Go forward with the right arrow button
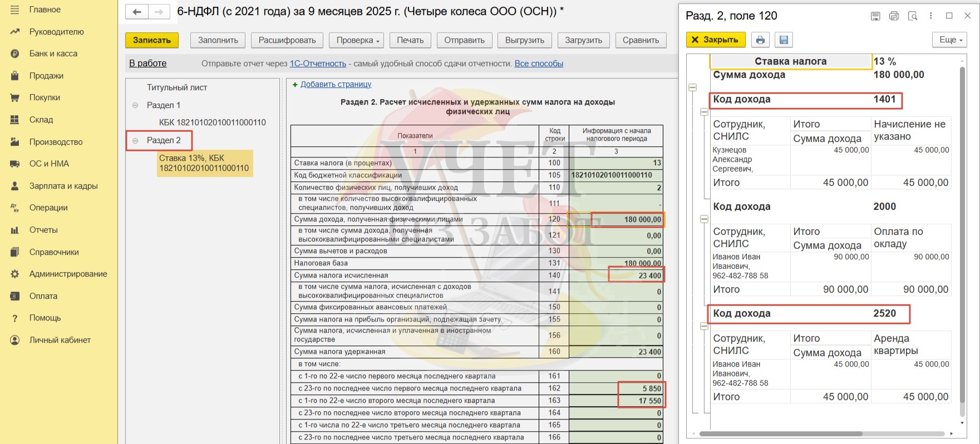 [x=159, y=12]
